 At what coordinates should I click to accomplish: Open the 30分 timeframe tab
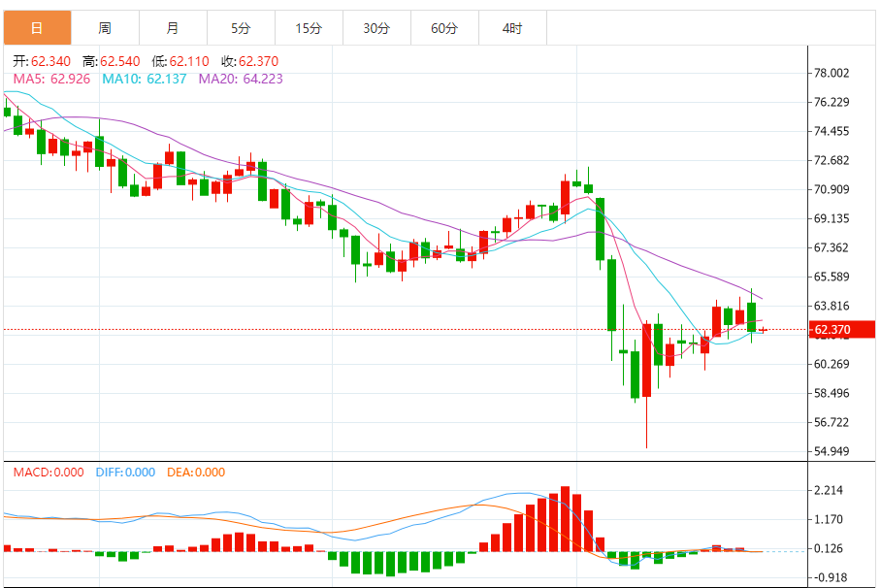(377, 27)
